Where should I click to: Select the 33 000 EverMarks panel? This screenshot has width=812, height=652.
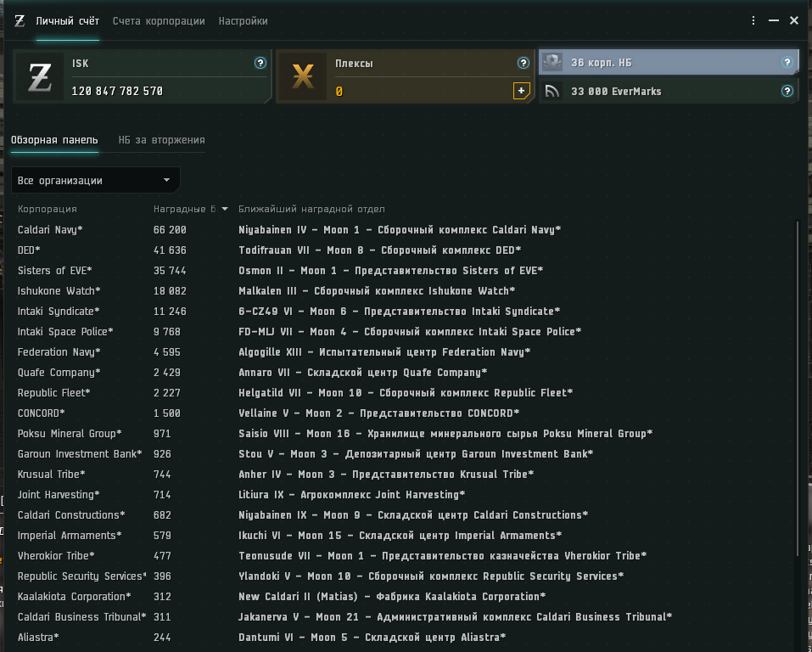(x=669, y=91)
